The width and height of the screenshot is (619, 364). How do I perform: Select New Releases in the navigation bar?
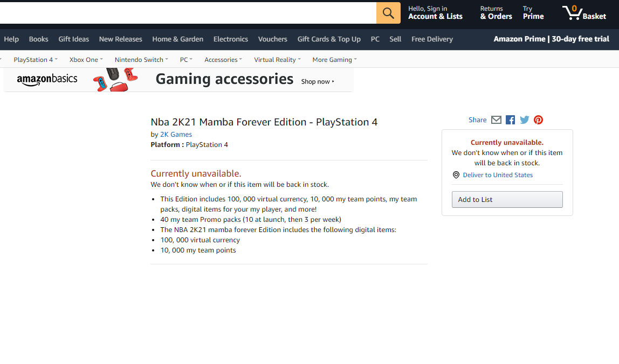click(120, 39)
